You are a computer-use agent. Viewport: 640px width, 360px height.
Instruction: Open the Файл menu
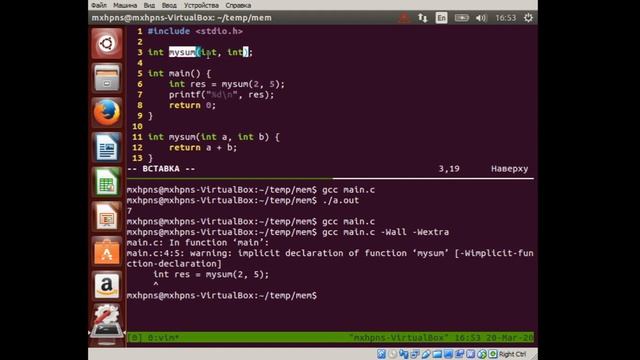(x=99, y=5)
